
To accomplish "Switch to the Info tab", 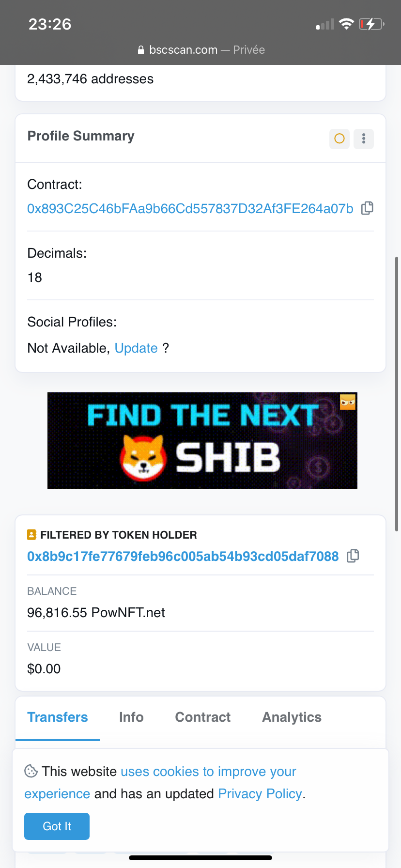I will pos(131,717).
